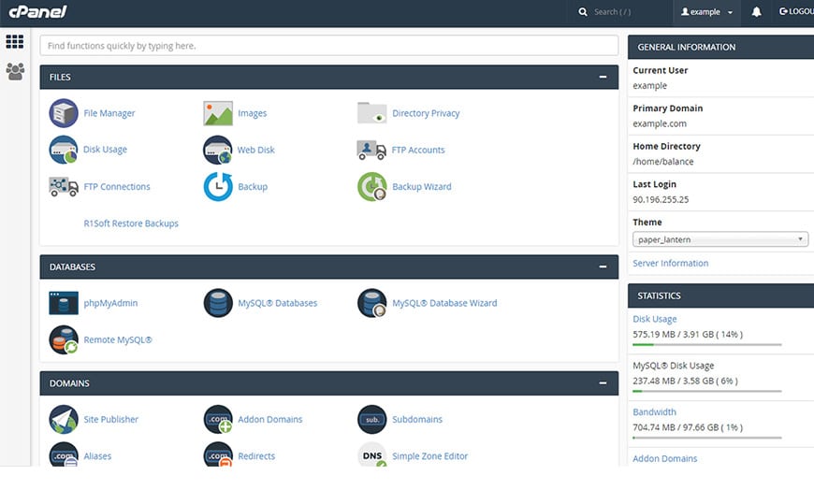Click the Logout button
This screenshot has width=814, height=504.
coord(796,11)
